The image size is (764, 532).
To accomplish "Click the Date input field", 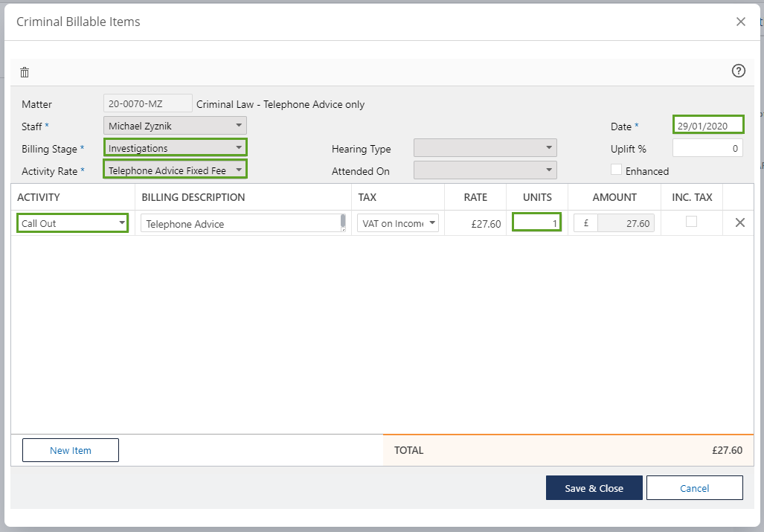I will 707,125.
